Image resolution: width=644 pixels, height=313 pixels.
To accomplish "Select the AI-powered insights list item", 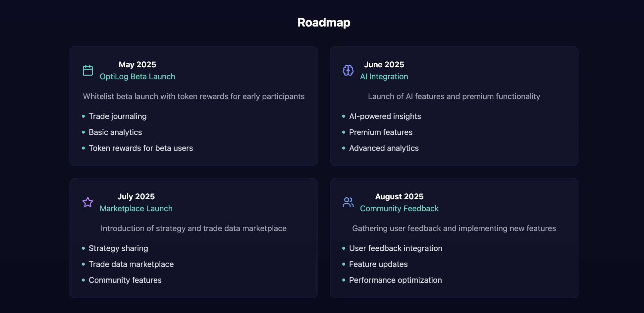I will 385,116.
